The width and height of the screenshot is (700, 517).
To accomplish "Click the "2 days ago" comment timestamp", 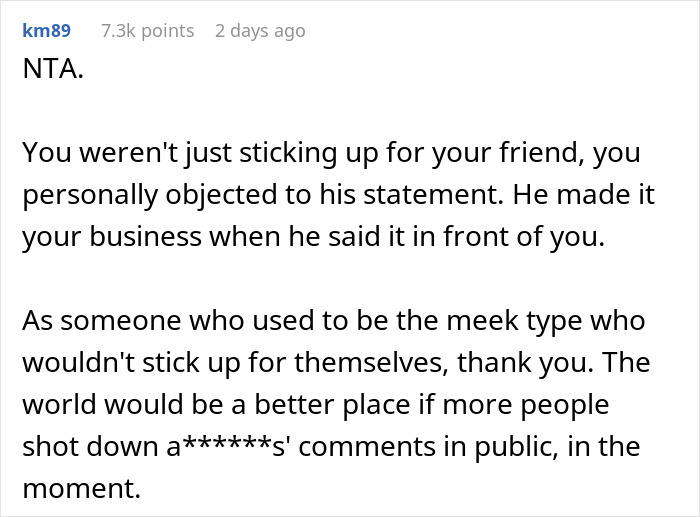I will (260, 31).
